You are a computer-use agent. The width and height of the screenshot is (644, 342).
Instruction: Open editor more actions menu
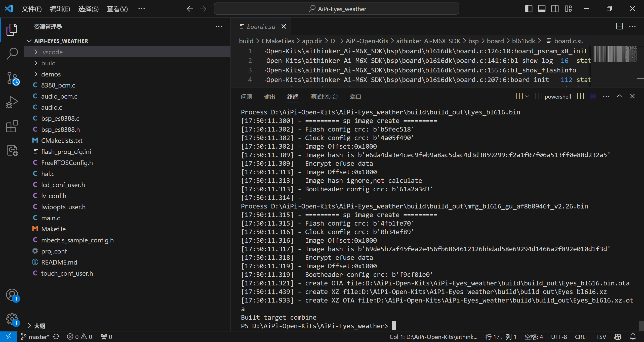632,26
